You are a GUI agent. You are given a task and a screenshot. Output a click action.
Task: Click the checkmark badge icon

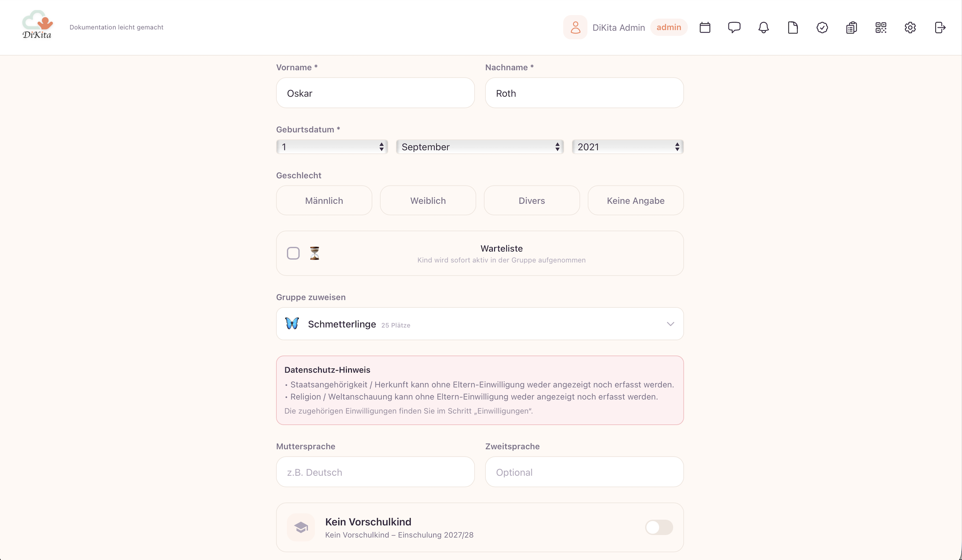(822, 28)
